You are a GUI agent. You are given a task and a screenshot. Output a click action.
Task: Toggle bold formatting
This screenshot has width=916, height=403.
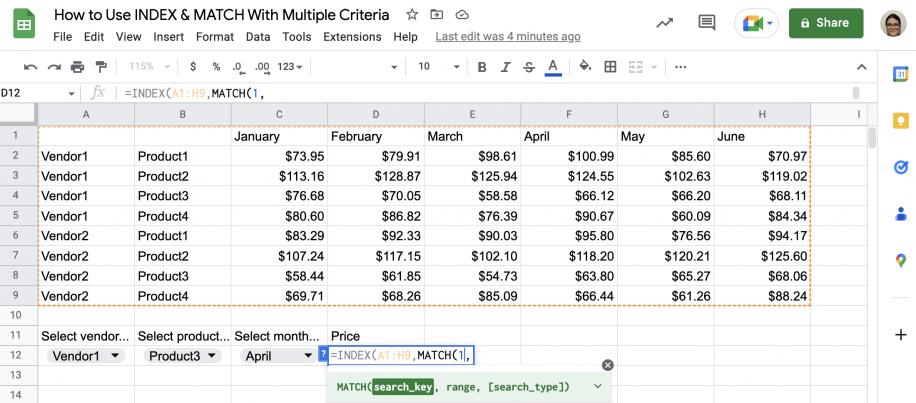[x=482, y=67]
